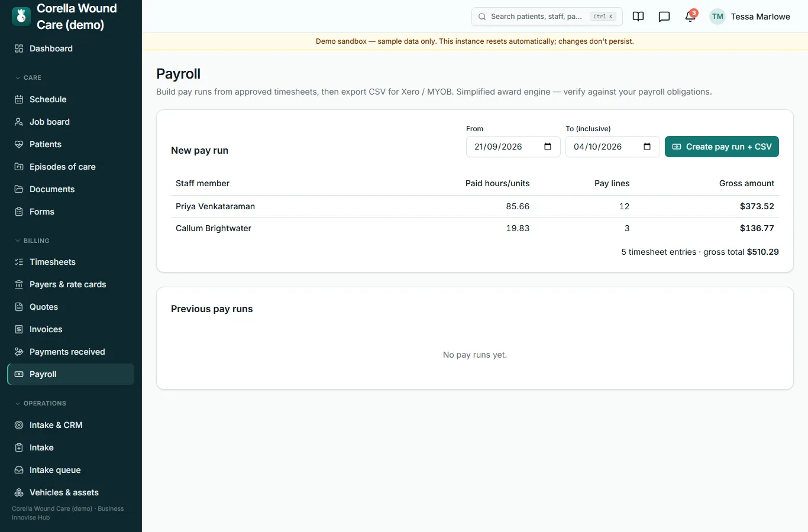Click the From date field 21/09/2026
808x532 pixels.
513,147
